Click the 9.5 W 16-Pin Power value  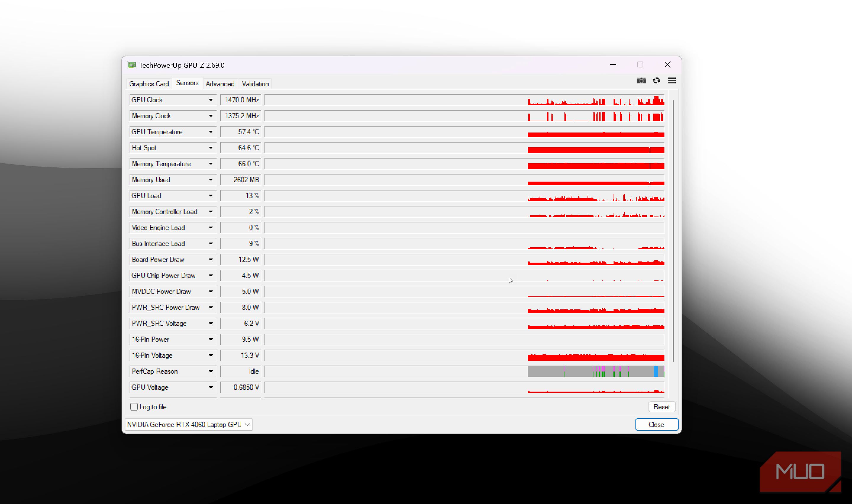coord(241,339)
